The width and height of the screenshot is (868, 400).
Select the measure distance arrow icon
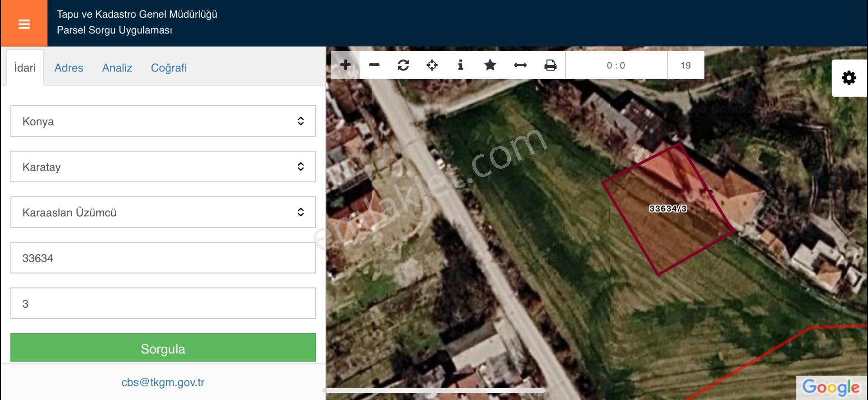(520, 65)
